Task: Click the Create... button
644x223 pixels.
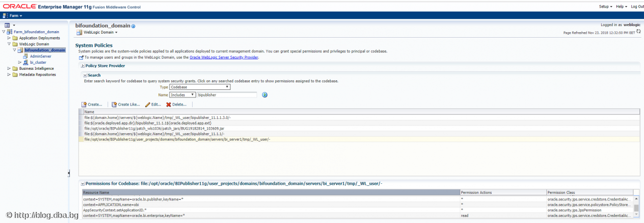Action: click(x=92, y=104)
